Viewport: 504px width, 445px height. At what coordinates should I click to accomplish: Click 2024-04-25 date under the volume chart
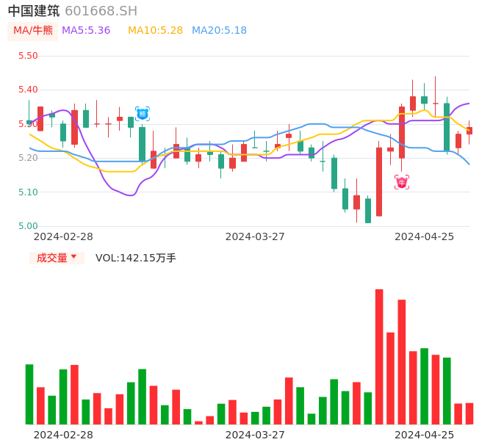(x=425, y=435)
